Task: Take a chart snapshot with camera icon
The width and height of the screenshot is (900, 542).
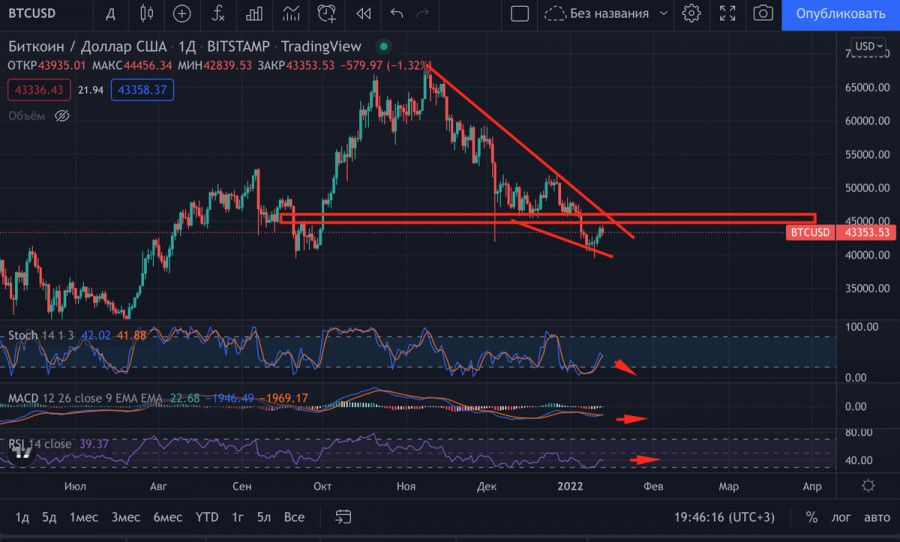Action: point(763,13)
